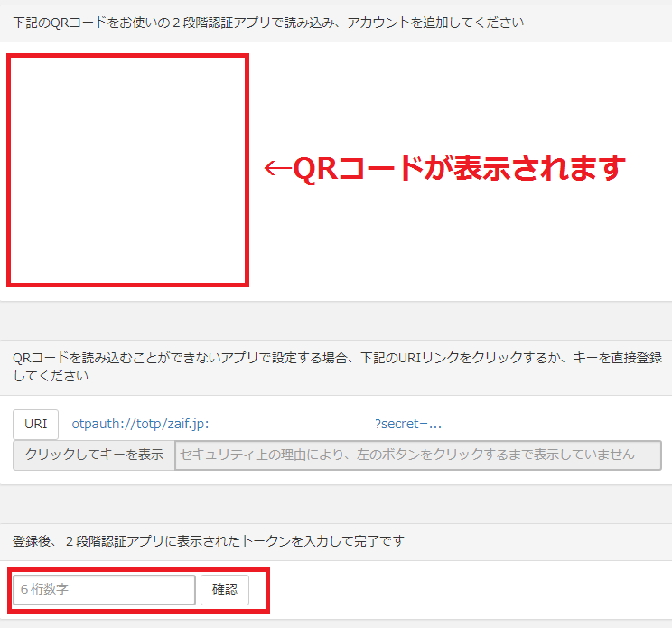The image size is (672, 628).
Task: Click the URI button
Action: pos(35,425)
